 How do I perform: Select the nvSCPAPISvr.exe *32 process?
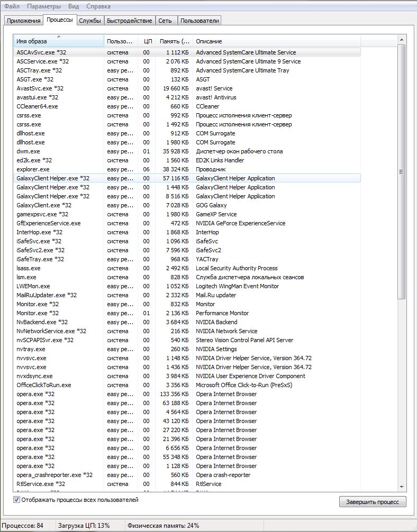tap(187, 340)
